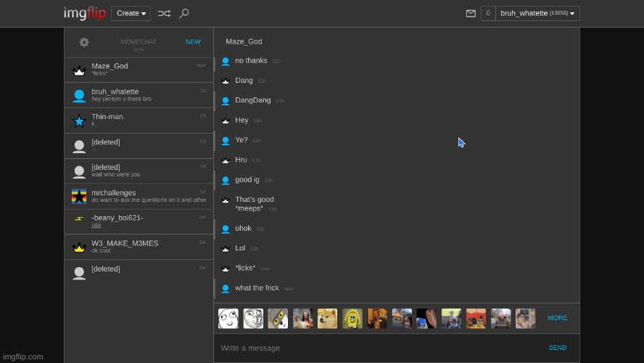Insert the butterfly man anime meme
The height and width of the screenshot is (363, 644).
click(x=525, y=319)
